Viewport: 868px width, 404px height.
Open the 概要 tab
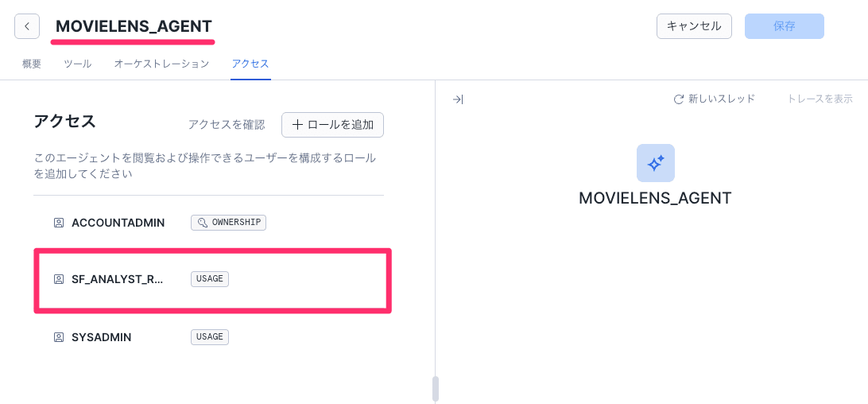pyautogui.click(x=32, y=64)
